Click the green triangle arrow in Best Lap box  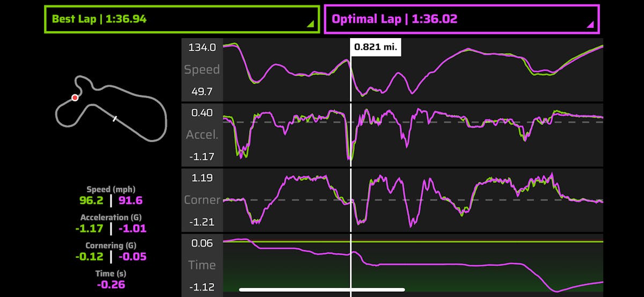coord(310,24)
